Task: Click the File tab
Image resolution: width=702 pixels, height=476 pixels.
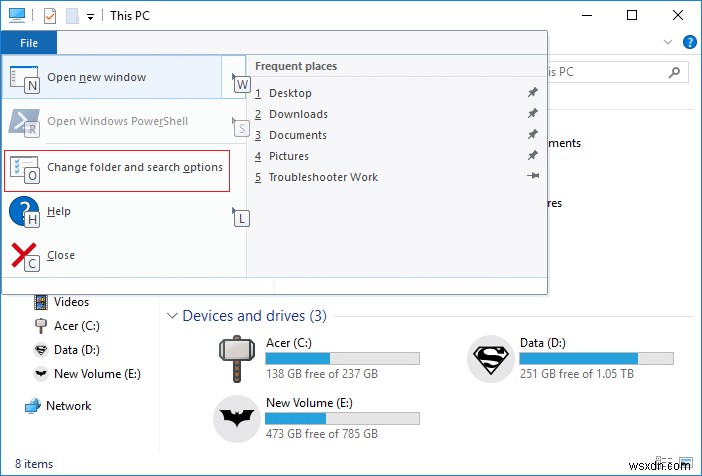Action: click(x=29, y=43)
